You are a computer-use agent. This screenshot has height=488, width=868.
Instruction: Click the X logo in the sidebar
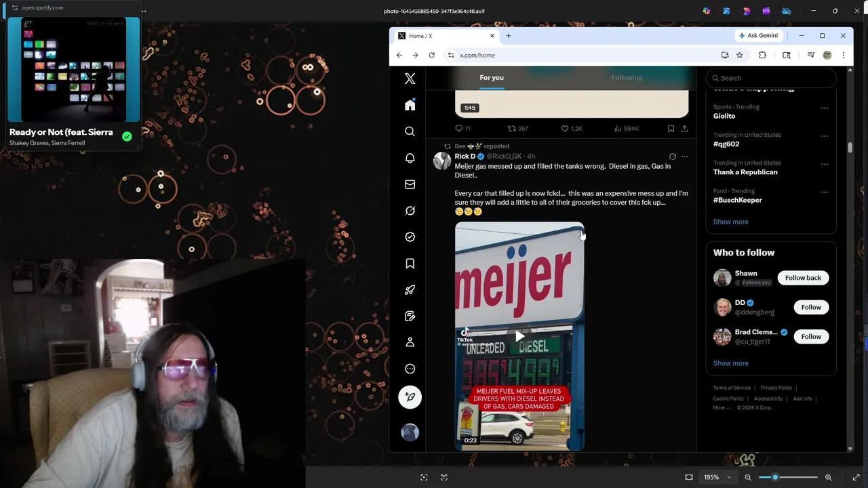click(x=410, y=79)
